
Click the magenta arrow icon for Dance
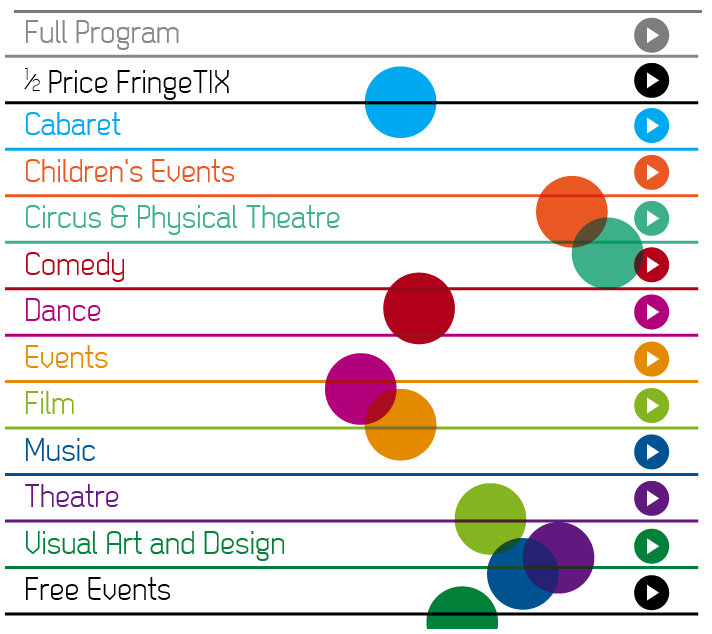click(x=651, y=312)
